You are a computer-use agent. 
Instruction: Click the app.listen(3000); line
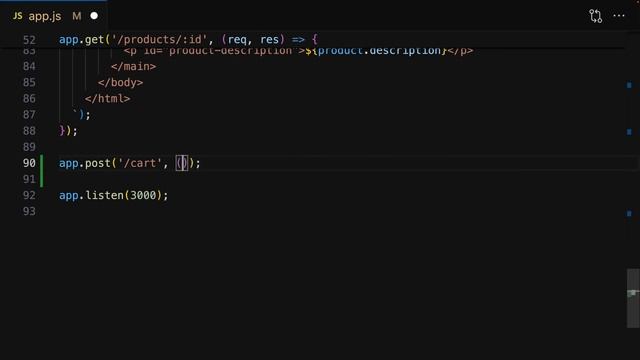[113, 195]
